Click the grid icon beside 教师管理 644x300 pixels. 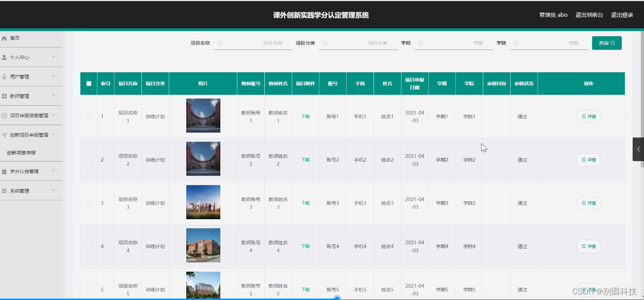5,96
